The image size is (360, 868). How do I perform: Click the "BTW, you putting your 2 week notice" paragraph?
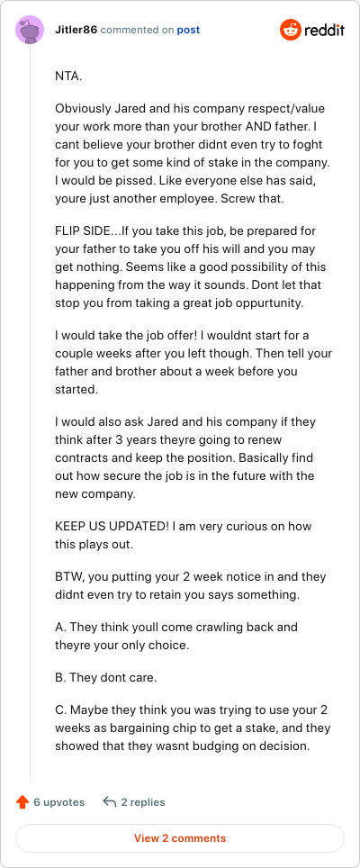click(190, 586)
